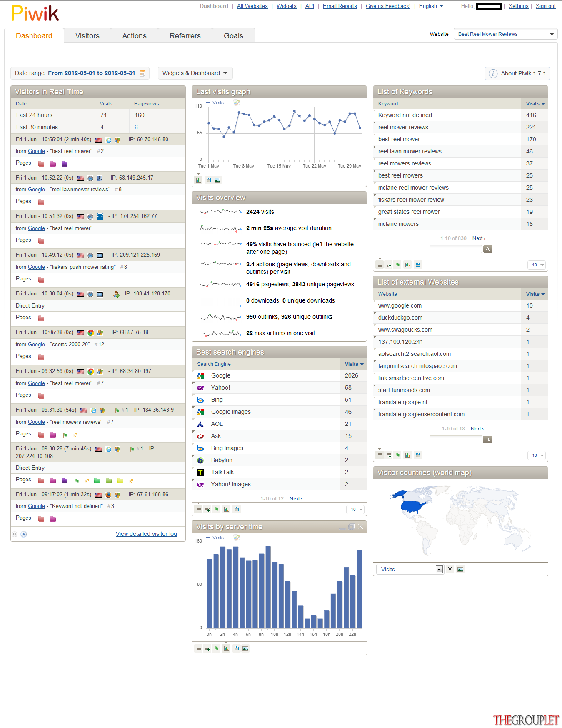Show goals flag view in Keywords widget
The height and width of the screenshot is (728, 562).
click(397, 265)
